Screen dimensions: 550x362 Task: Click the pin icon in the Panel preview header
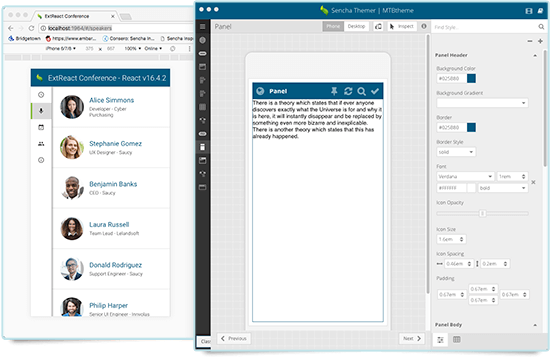point(334,91)
